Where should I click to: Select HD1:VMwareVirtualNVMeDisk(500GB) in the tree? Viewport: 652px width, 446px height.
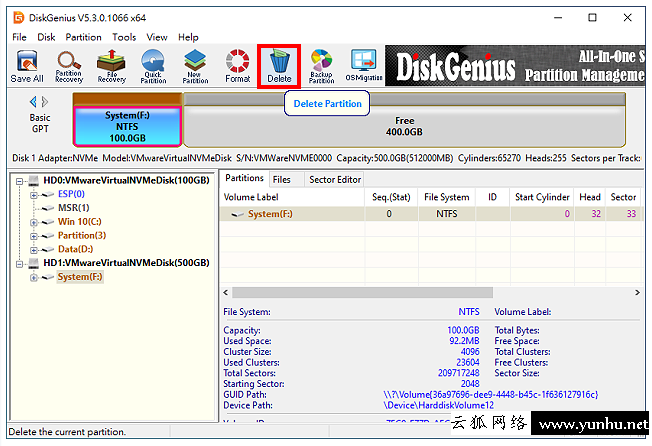pos(126,263)
